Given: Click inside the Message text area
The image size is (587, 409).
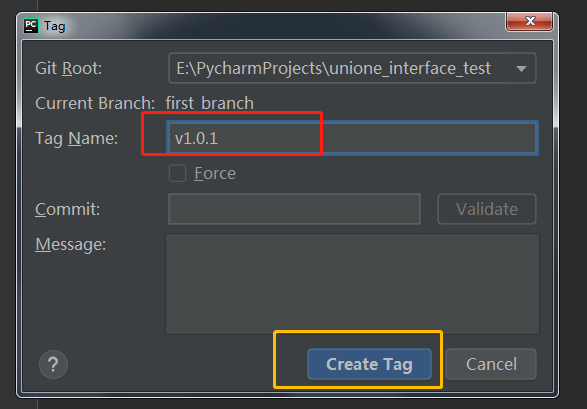Looking at the screenshot, I should pos(352,284).
